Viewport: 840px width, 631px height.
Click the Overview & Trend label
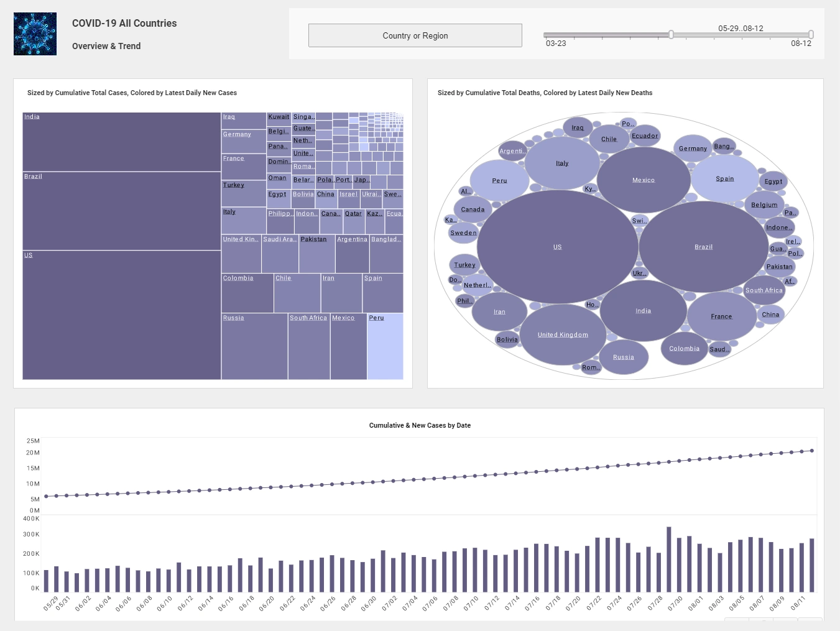[106, 46]
